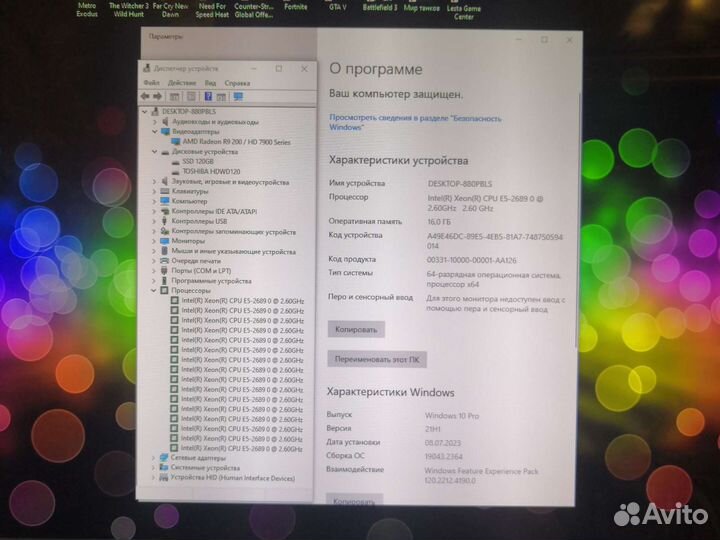Click the 16,0 ГБ memory value
720x540 pixels.
pos(439,222)
